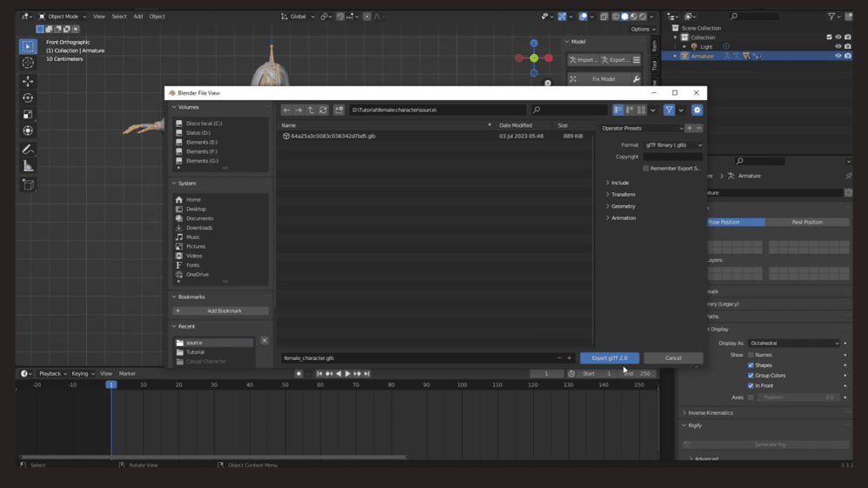The width and height of the screenshot is (868, 488).
Task: Hide Armature in viewport via eye icon
Action: [x=838, y=56]
